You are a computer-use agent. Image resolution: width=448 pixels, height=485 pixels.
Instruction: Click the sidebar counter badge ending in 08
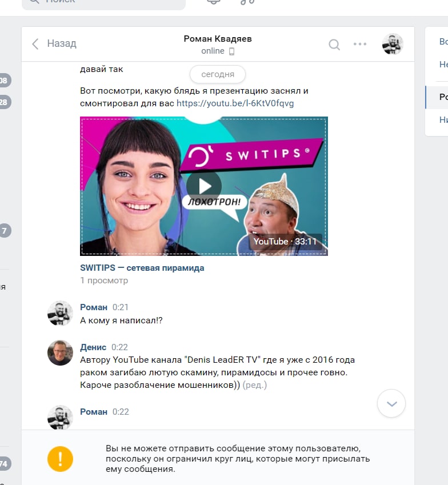[x=5, y=81]
